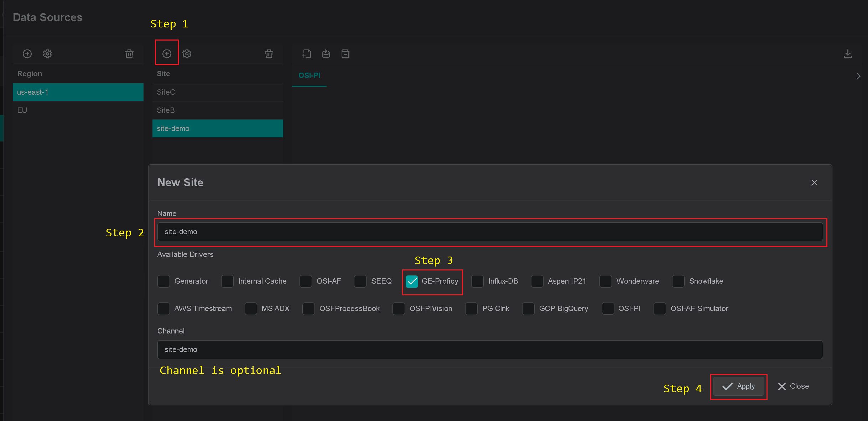Enable the Influx-DB driver checkbox
868x421 pixels.
point(477,281)
